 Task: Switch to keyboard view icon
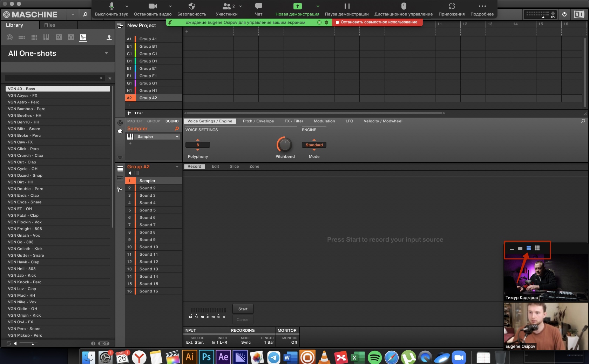coord(120,177)
